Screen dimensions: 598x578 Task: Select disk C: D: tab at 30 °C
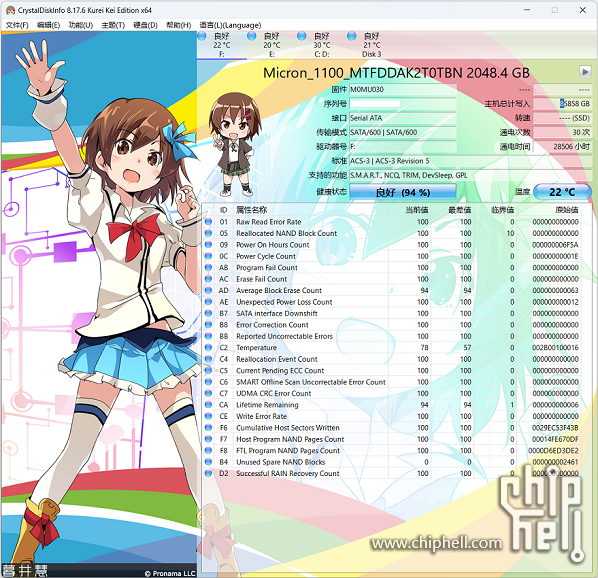(322, 45)
